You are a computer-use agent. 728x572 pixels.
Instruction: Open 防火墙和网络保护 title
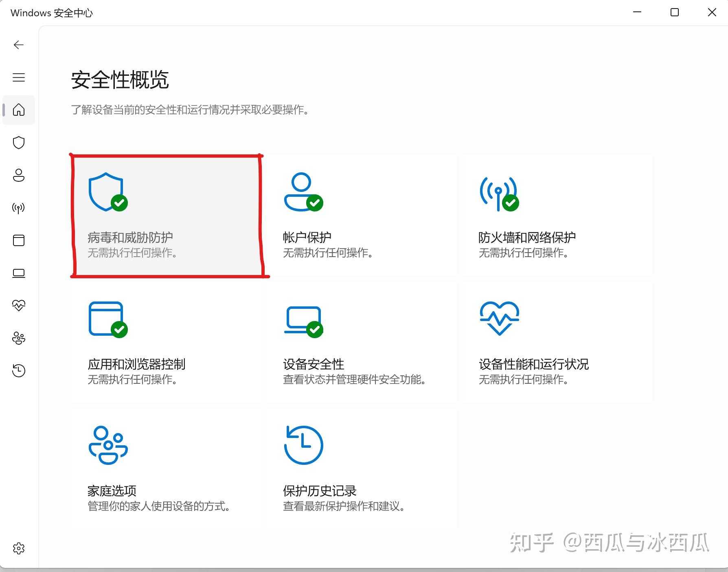click(527, 237)
